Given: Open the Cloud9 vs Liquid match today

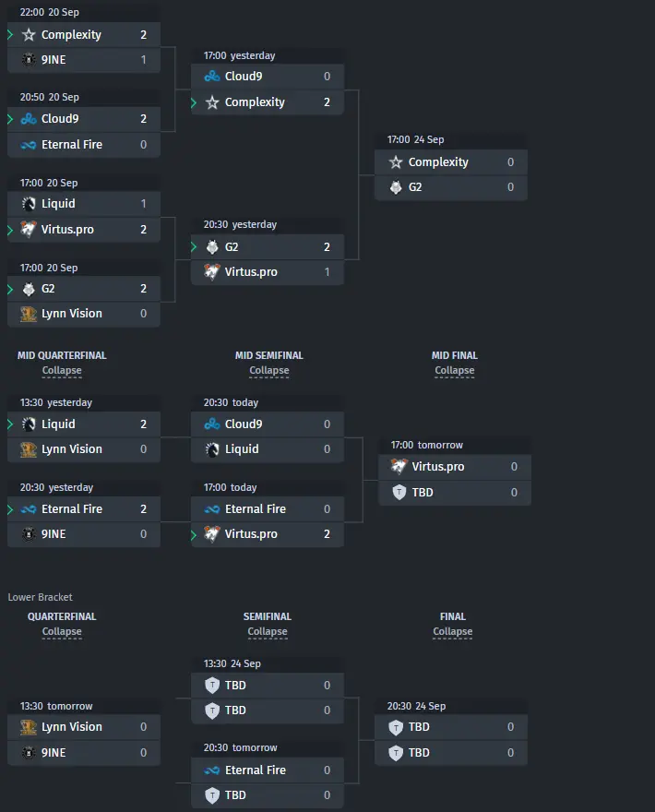Looking at the screenshot, I should [268, 429].
